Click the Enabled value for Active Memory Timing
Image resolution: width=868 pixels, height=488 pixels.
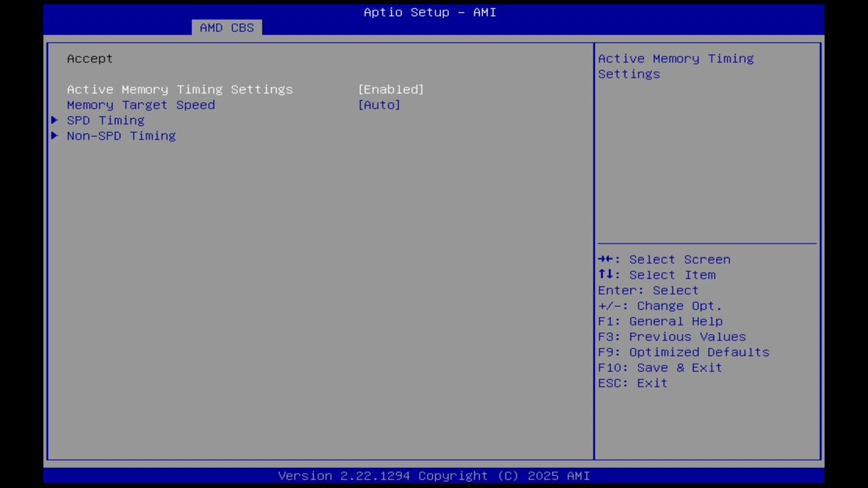(391, 89)
